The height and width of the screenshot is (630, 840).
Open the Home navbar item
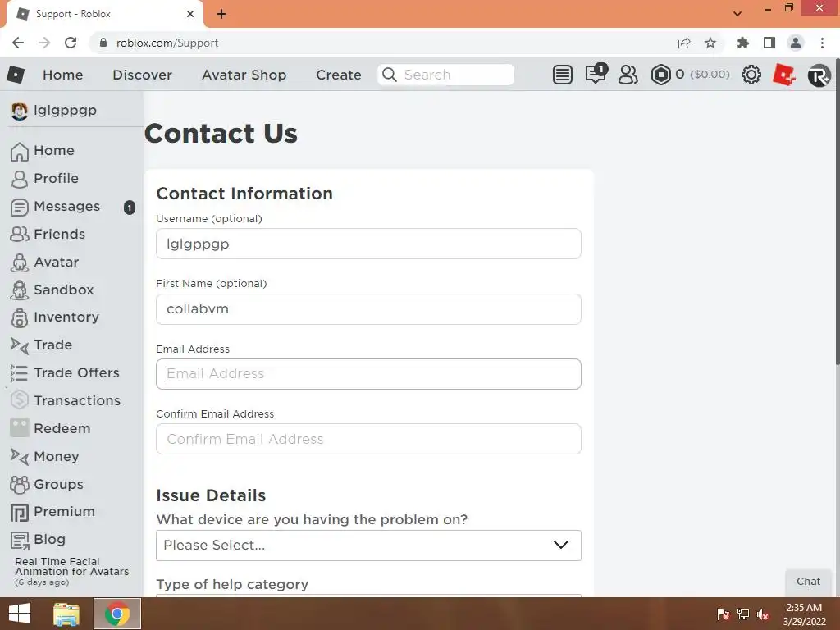pos(62,75)
